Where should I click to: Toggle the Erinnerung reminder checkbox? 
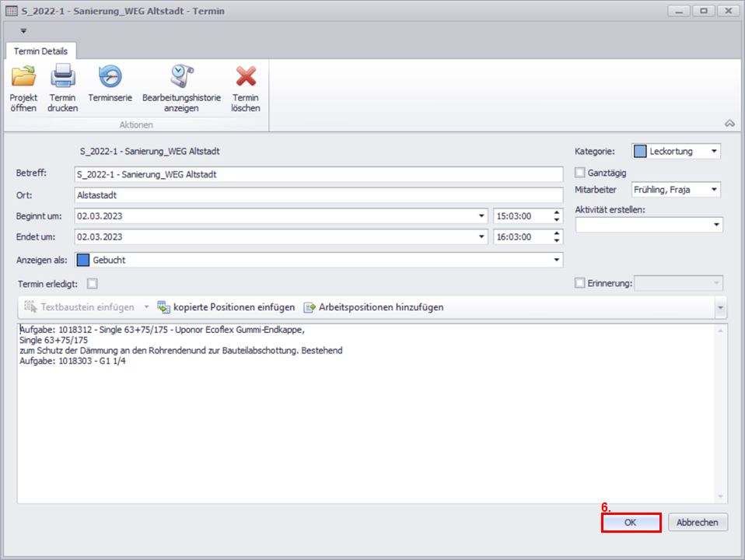coord(579,284)
